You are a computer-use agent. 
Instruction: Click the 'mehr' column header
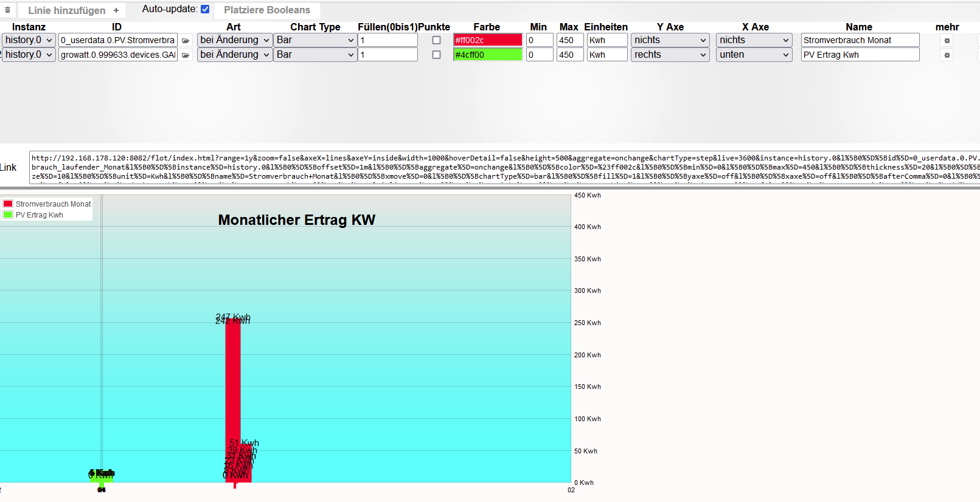[x=947, y=27]
